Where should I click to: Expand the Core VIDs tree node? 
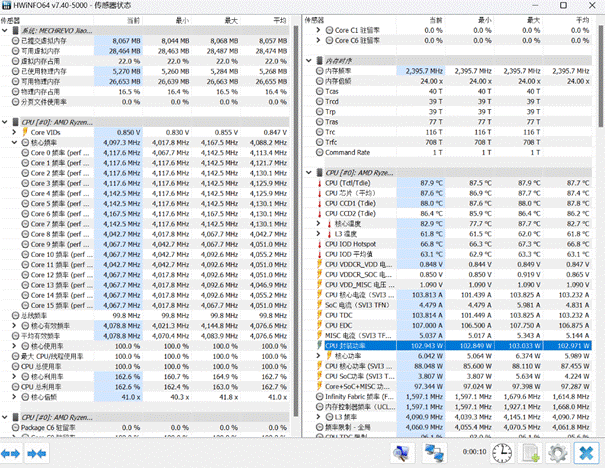[15, 132]
